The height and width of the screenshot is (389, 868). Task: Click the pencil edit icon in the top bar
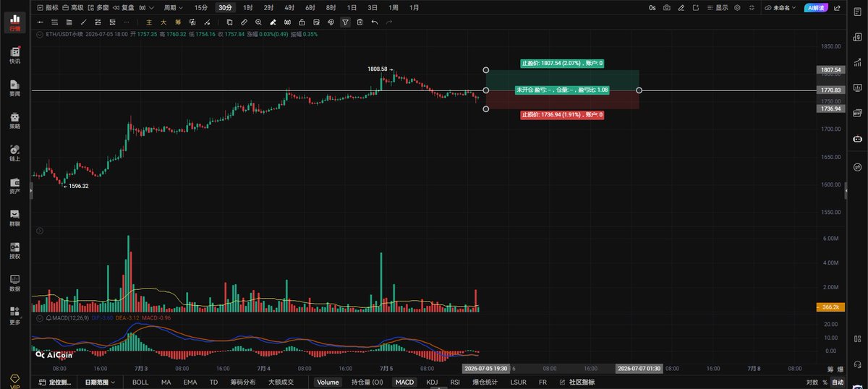coord(682,8)
